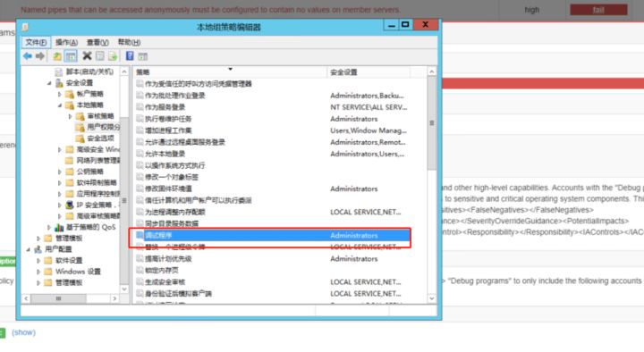Sort by the 安全设置 column header
This screenshot has height=352, width=644.
point(369,72)
